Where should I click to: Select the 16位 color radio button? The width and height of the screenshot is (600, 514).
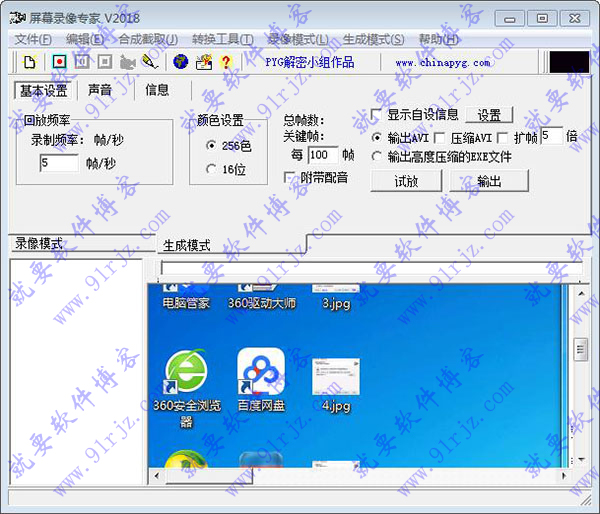[210, 169]
